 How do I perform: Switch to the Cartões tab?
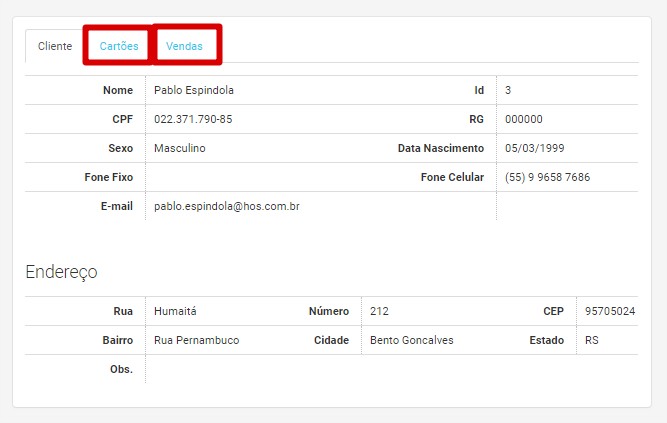pos(118,46)
